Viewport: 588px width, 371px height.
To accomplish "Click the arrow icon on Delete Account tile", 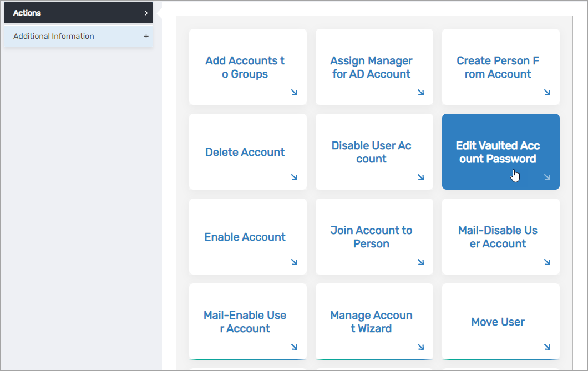I will pyautogui.click(x=295, y=178).
